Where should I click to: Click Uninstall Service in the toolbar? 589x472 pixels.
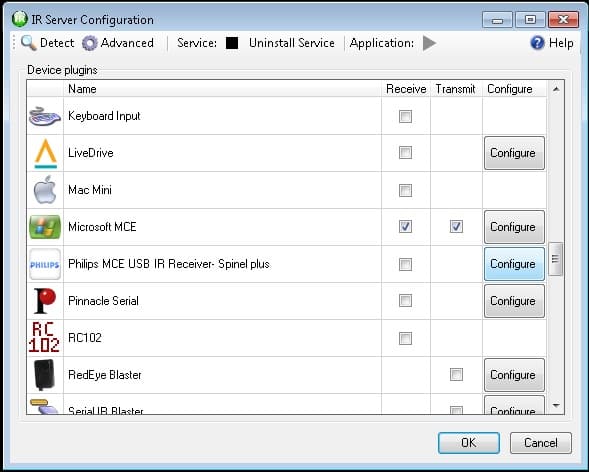coord(291,43)
